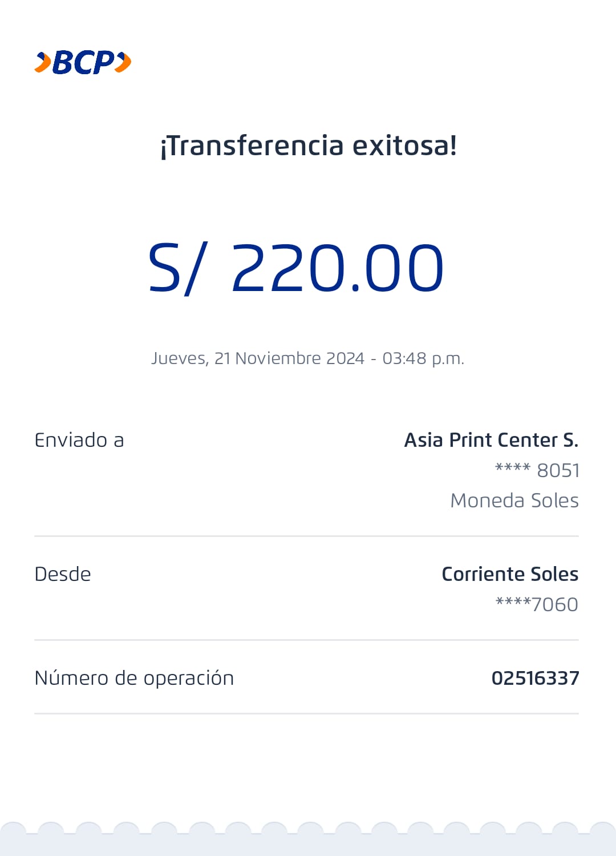Click the time 03:48 p.m.
The image size is (616, 856).
click(423, 358)
